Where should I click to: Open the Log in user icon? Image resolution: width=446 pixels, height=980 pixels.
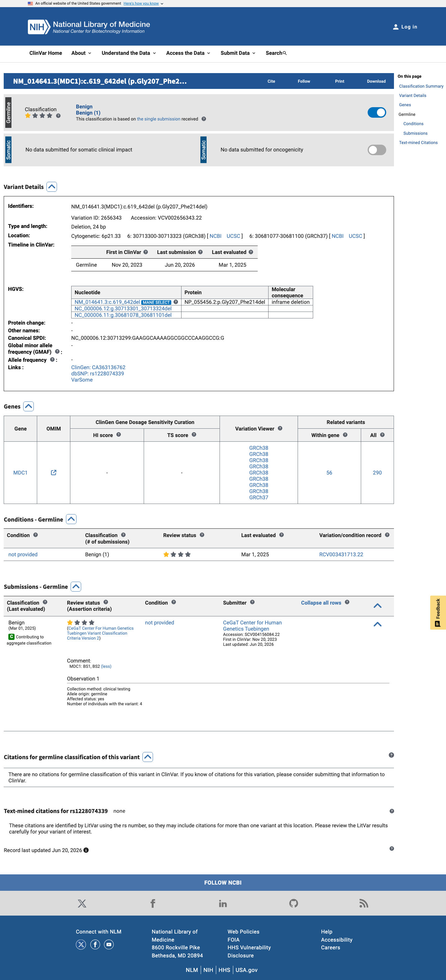[396, 27]
